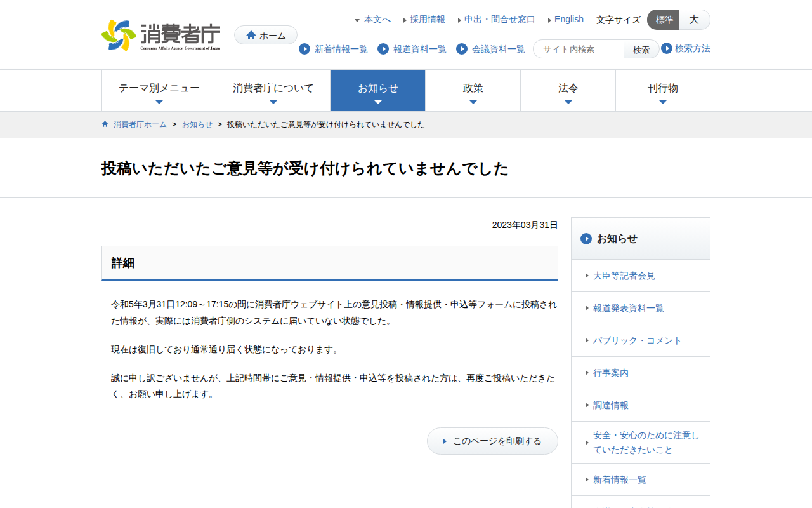The width and height of the screenshot is (812, 508).
Task: Click the house icon in ホーム button
Action: pos(251,36)
